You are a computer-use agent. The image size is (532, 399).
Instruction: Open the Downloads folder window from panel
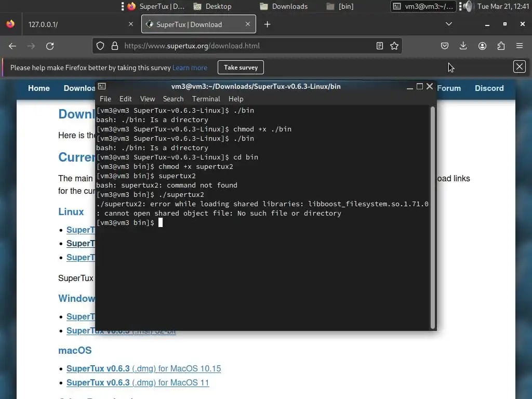pyautogui.click(x=284, y=6)
